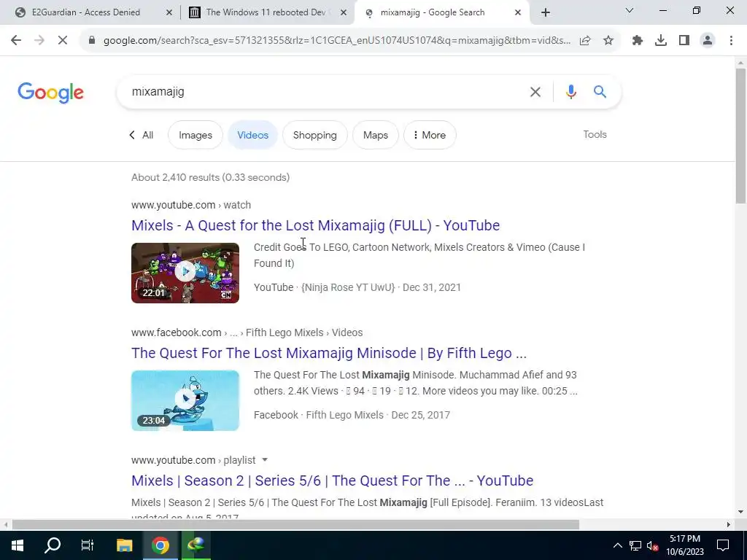Select the Maps filter

(x=376, y=135)
